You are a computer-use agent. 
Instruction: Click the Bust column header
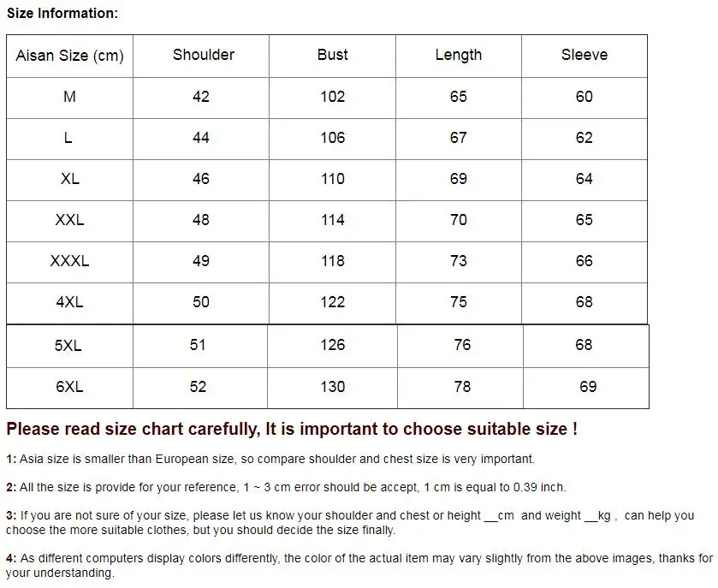click(332, 55)
